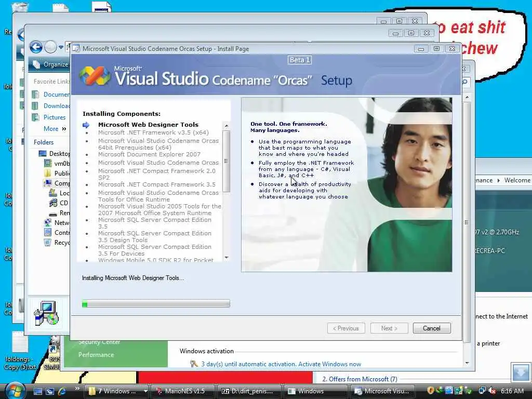Launch Internet Explorer from quick launch
Screen dimensions: 532x399
tap(62, 391)
